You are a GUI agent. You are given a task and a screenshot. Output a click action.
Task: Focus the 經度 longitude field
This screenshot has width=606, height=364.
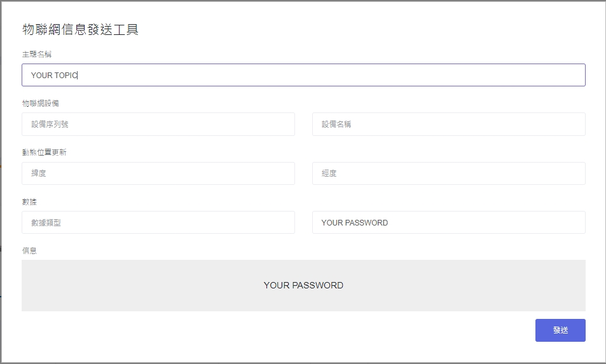pos(448,173)
